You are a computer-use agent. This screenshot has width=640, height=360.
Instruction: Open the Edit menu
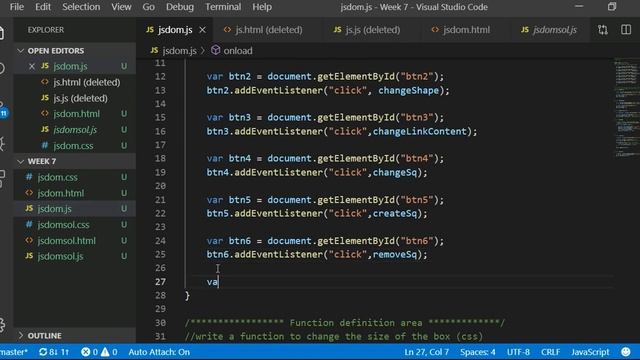(43, 7)
